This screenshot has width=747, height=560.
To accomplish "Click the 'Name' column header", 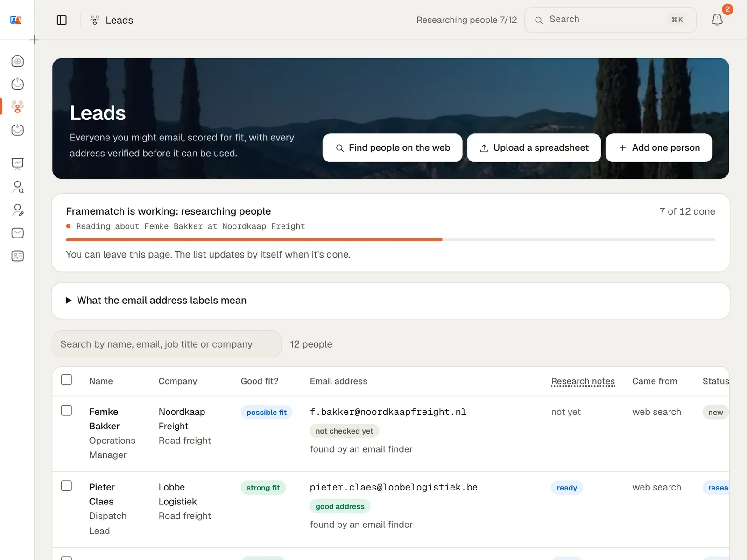I will [x=101, y=381].
